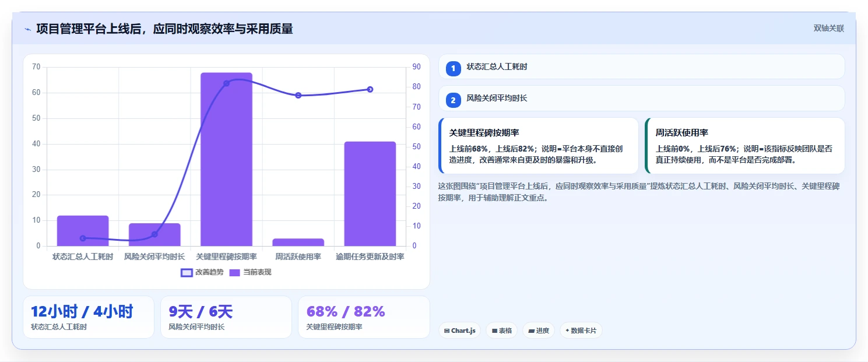The image size is (868, 362).
Task: Click the line point above 关键里程碑按期率
Action: pos(226,83)
